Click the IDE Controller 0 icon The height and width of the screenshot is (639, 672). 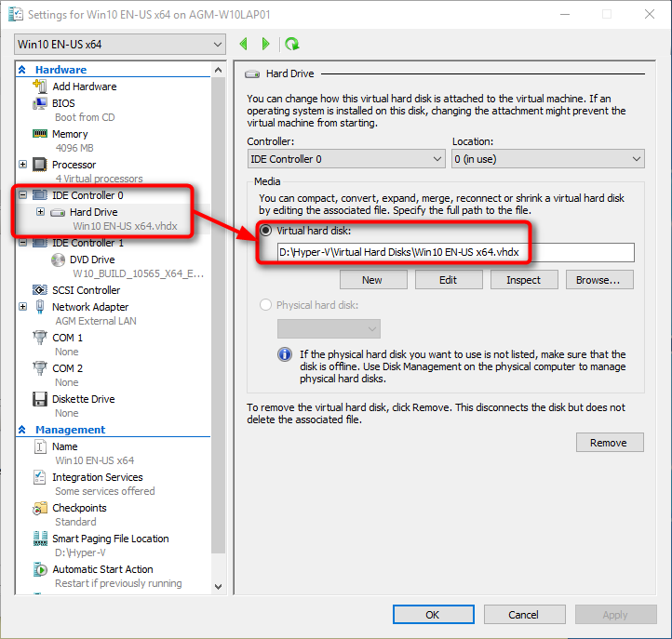tap(40, 195)
